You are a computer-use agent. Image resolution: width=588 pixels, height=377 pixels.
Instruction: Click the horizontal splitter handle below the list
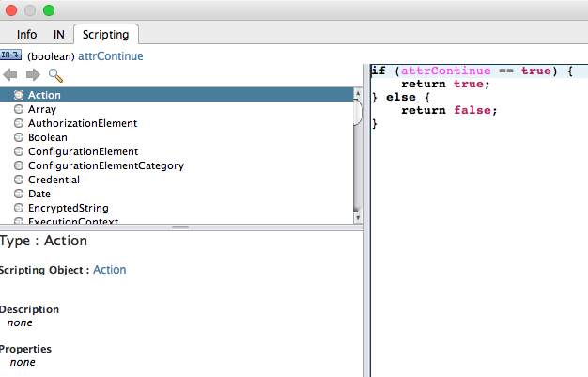(180, 228)
